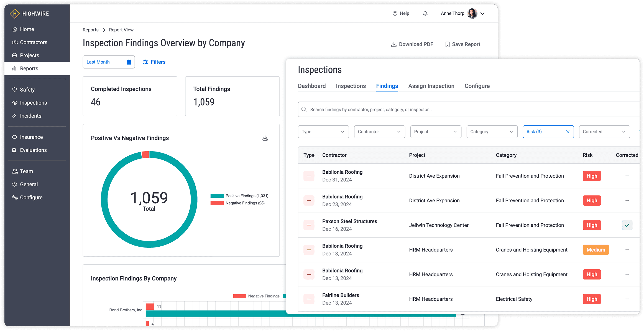Download the Positive Vs Negative Findings chart

(x=265, y=138)
